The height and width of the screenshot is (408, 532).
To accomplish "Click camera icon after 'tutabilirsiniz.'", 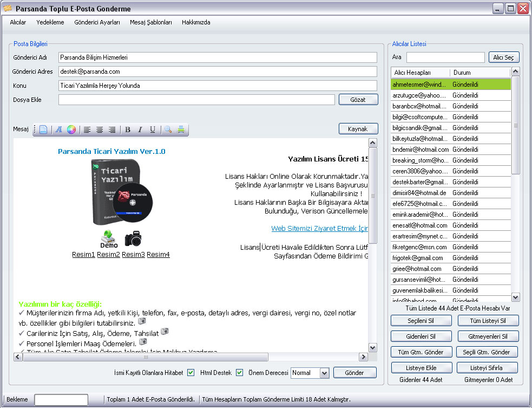I will point(142,321).
